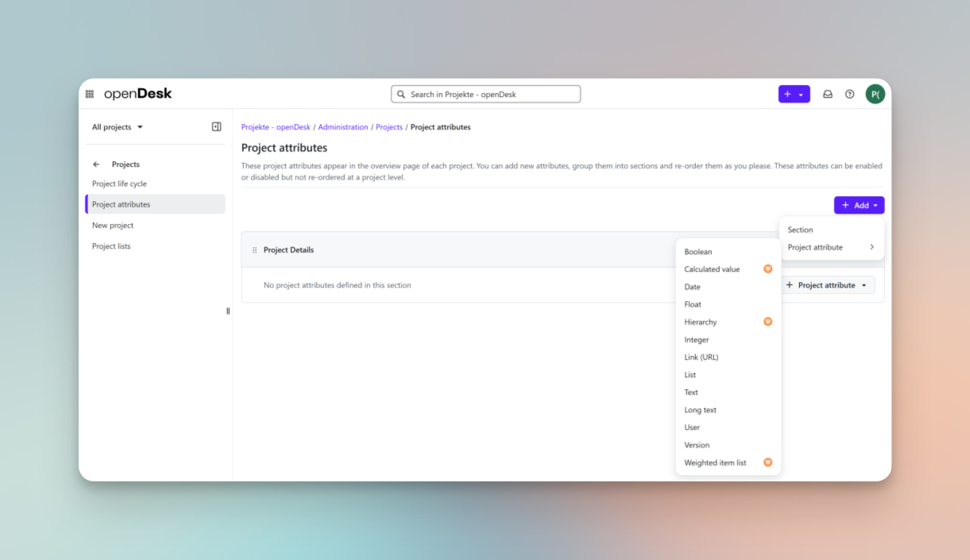Screen dimensions: 970x560
Task: Click the profile avatar icon
Action: 874,94
